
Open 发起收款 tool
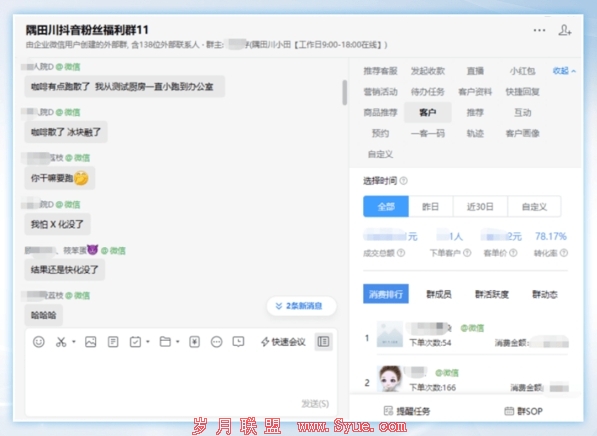pos(428,71)
